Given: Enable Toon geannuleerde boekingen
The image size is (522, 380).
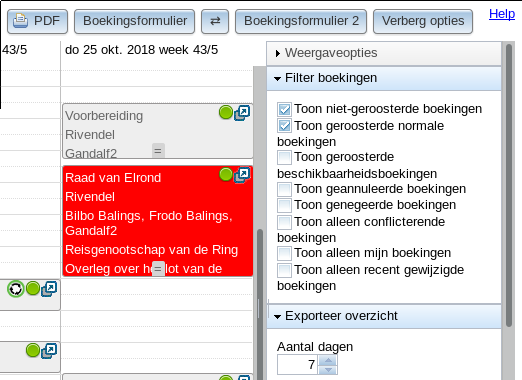Looking at the screenshot, I should pyautogui.click(x=284, y=189).
